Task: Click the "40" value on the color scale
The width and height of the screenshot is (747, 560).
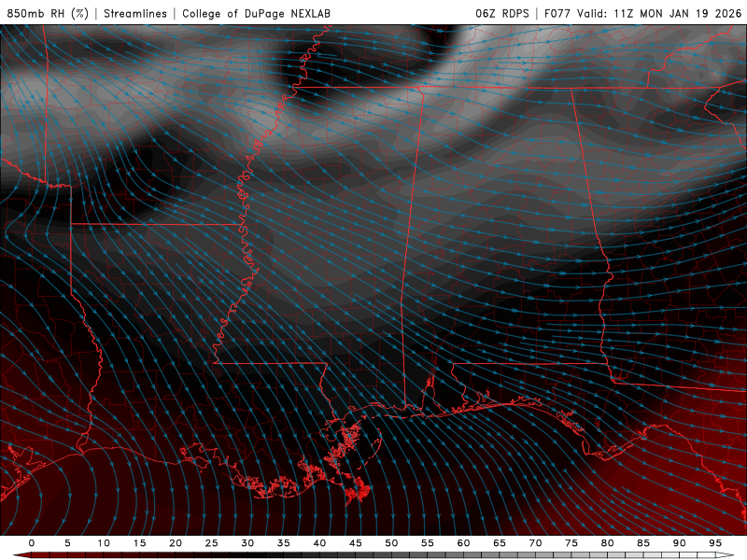Action: 319,543
